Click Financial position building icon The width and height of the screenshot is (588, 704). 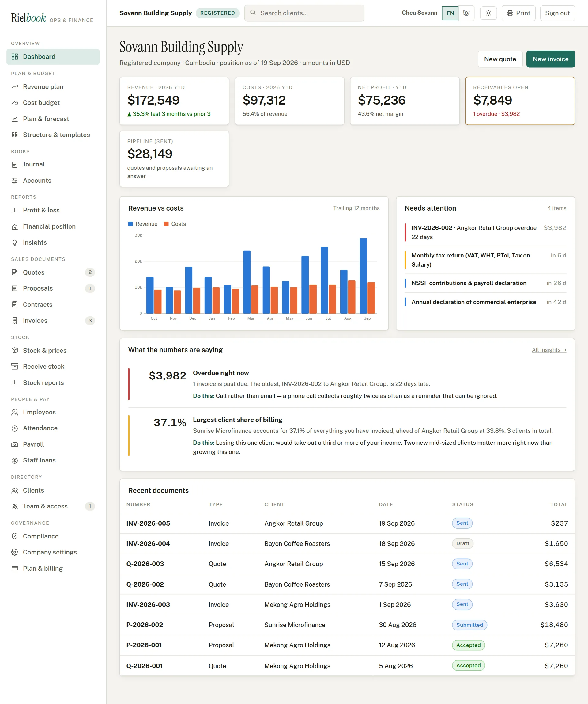tap(14, 226)
